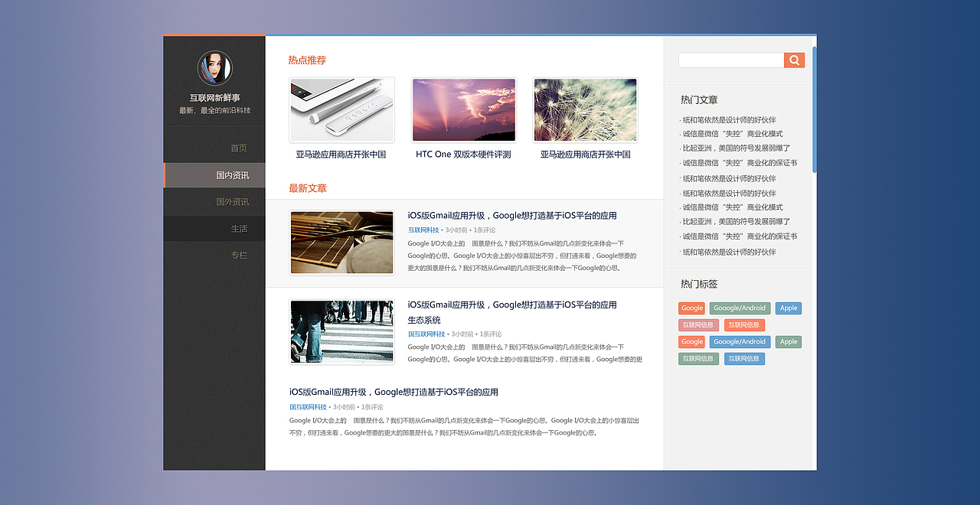The width and height of the screenshot is (980, 505).
Task: Click the blue Gooogle/Android tag
Action: tap(740, 342)
